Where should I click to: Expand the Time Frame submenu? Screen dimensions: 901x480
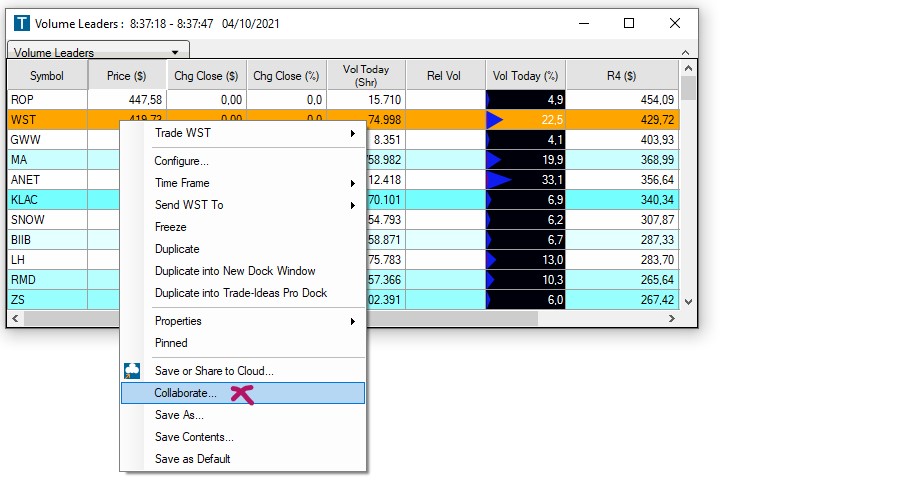(352, 183)
